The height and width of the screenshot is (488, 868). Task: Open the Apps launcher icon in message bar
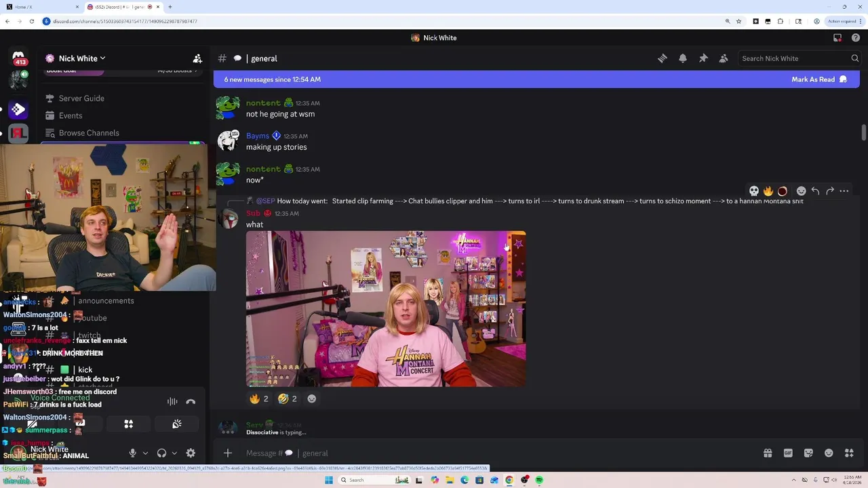pos(849,453)
